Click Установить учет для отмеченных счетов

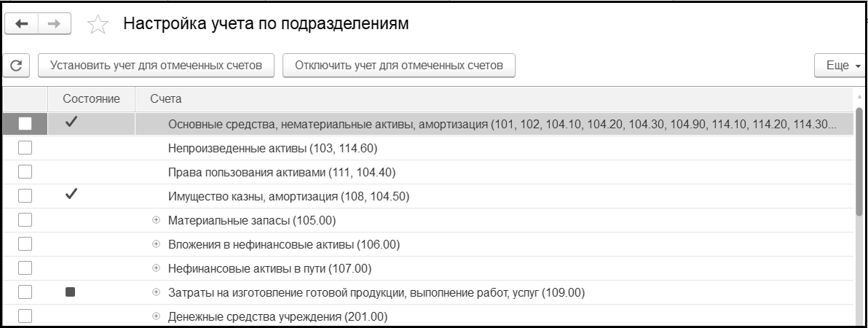tap(156, 66)
